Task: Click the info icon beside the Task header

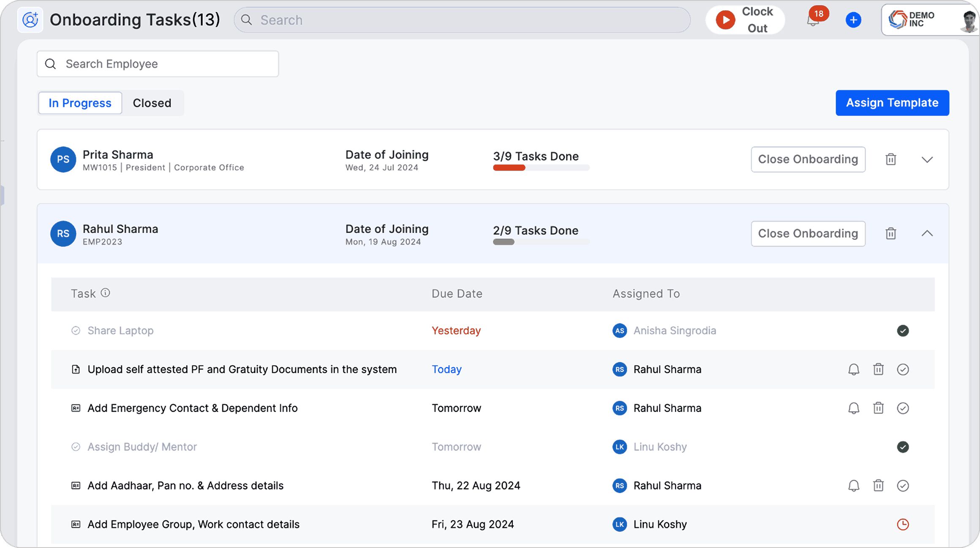Action: coord(106,293)
